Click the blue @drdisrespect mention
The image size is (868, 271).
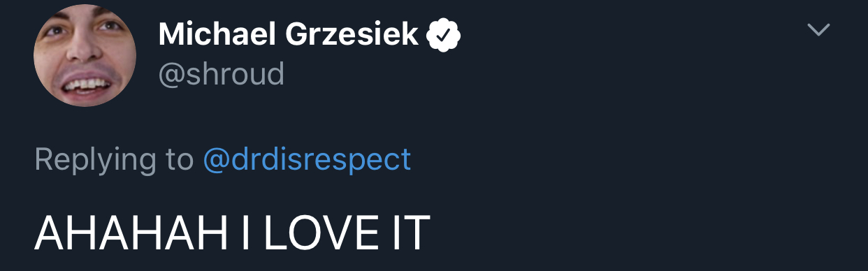click(x=307, y=160)
